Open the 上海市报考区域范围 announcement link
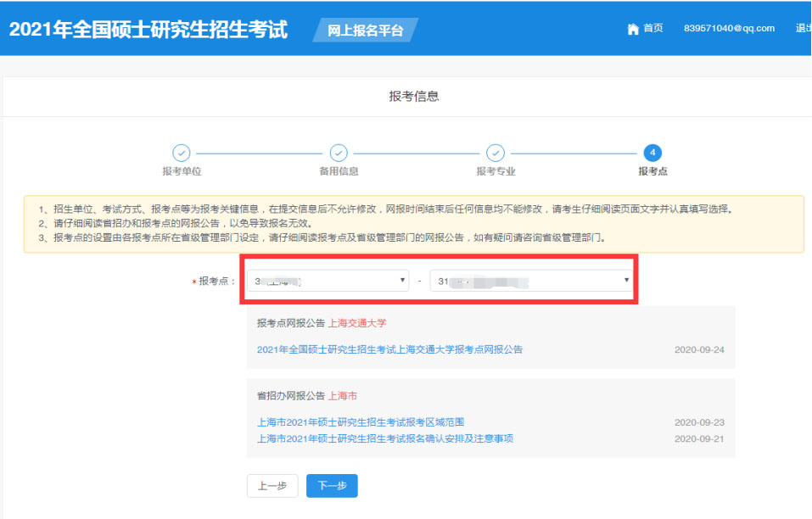This screenshot has width=812, height=519. [x=361, y=422]
